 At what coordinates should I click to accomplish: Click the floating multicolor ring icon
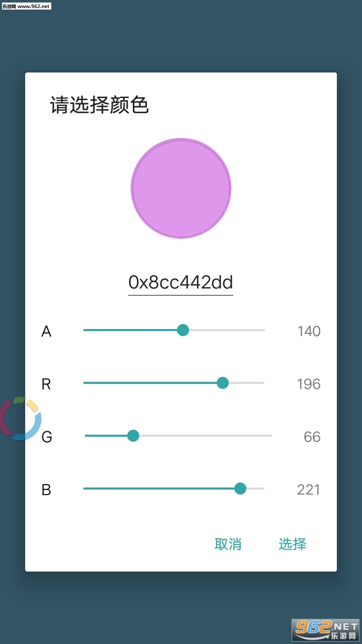[x=20, y=419]
